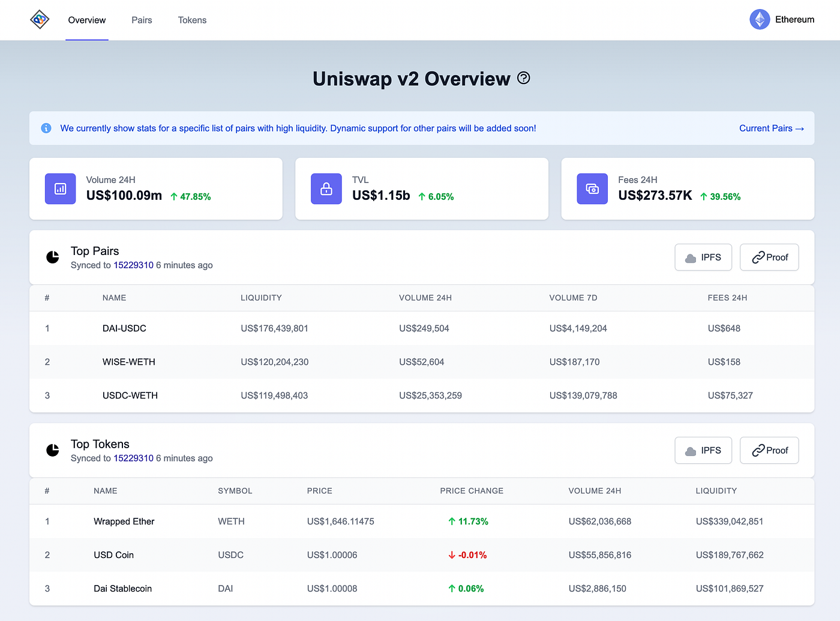Click the Volume 24H bar chart icon
Image resolution: width=840 pixels, height=621 pixels.
(61, 189)
